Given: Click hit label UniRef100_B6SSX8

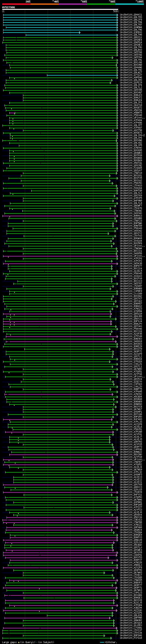Looking at the screenshot, I should [x=131, y=600].
